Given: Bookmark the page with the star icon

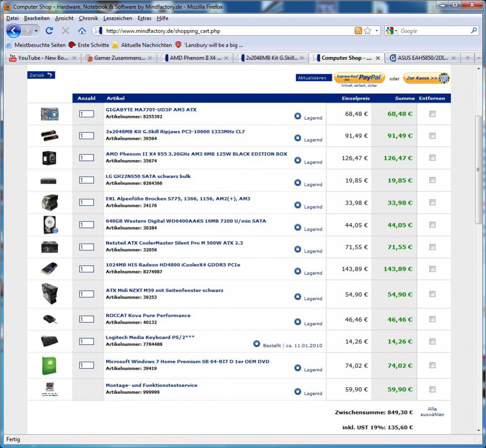Looking at the screenshot, I should 368,31.
